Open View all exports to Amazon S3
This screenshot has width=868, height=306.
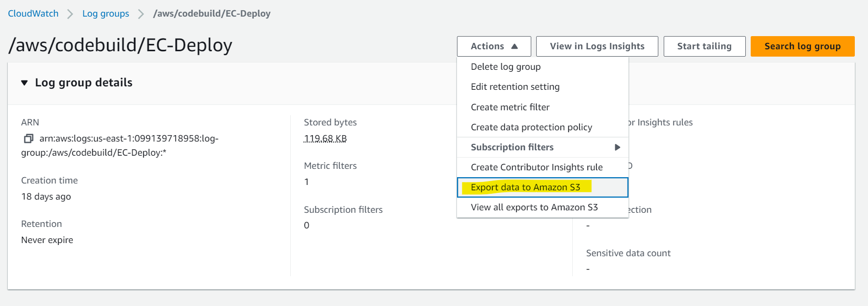[542, 207]
